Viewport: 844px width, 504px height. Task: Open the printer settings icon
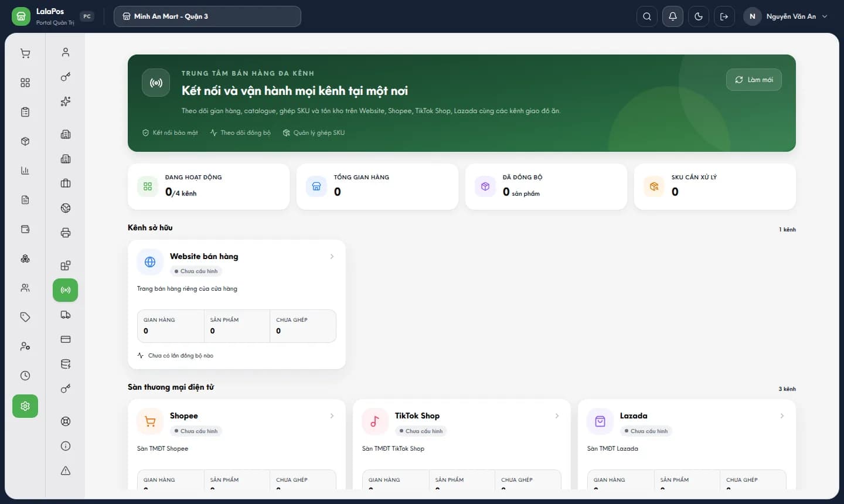[x=66, y=233]
